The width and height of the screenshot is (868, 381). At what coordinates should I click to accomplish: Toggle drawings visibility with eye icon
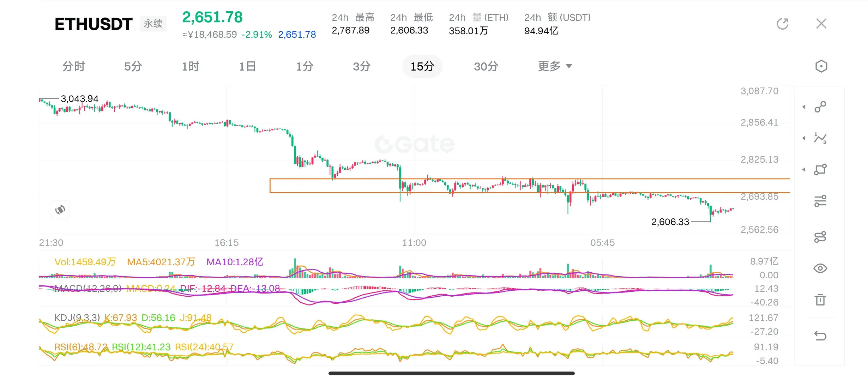(820, 268)
